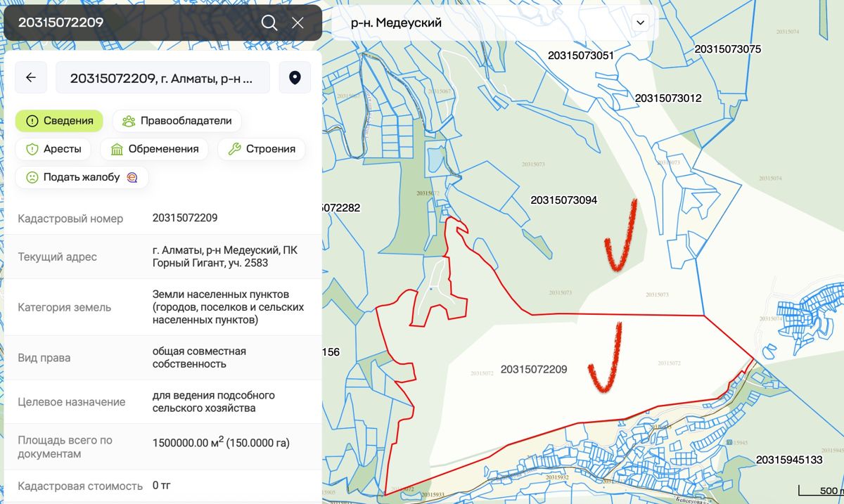Show the Обременения section

click(155, 149)
